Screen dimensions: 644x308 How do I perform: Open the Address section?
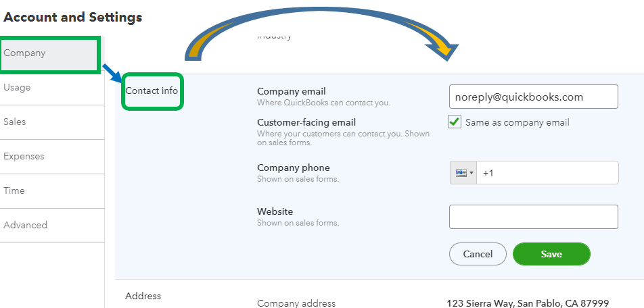point(143,296)
